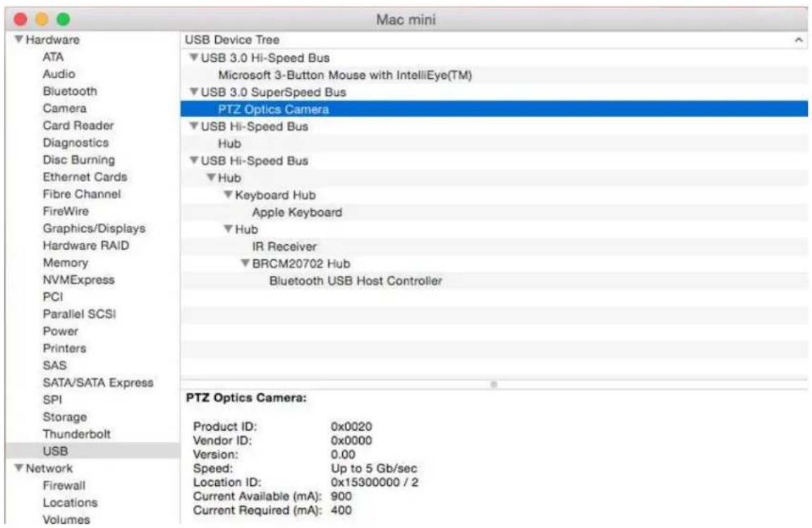Select SPI in the sidebar
Image resolution: width=812 pixels, height=528 pixels.
tap(52, 400)
